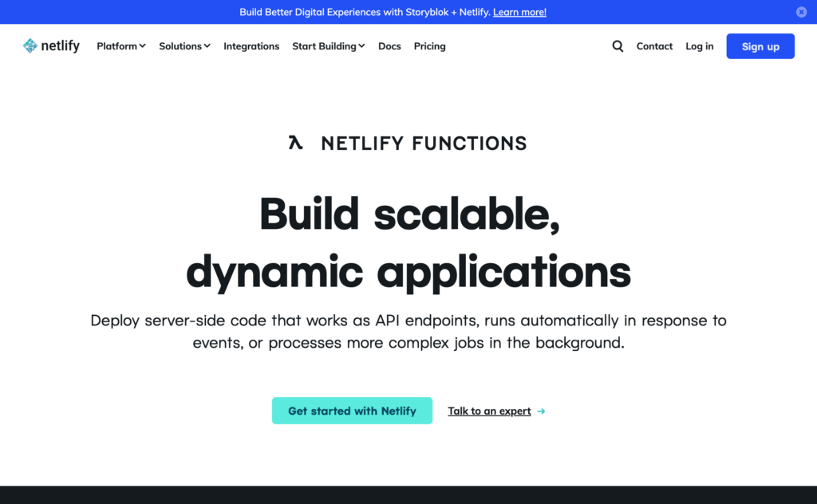This screenshot has width=817, height=504.
Task: Open search with the magnifying glass icon
Action: coord(618,46)
